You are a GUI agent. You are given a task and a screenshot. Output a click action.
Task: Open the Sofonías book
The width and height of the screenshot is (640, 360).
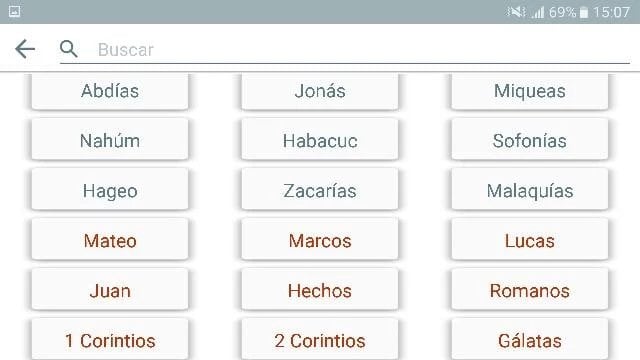(529, 139)
